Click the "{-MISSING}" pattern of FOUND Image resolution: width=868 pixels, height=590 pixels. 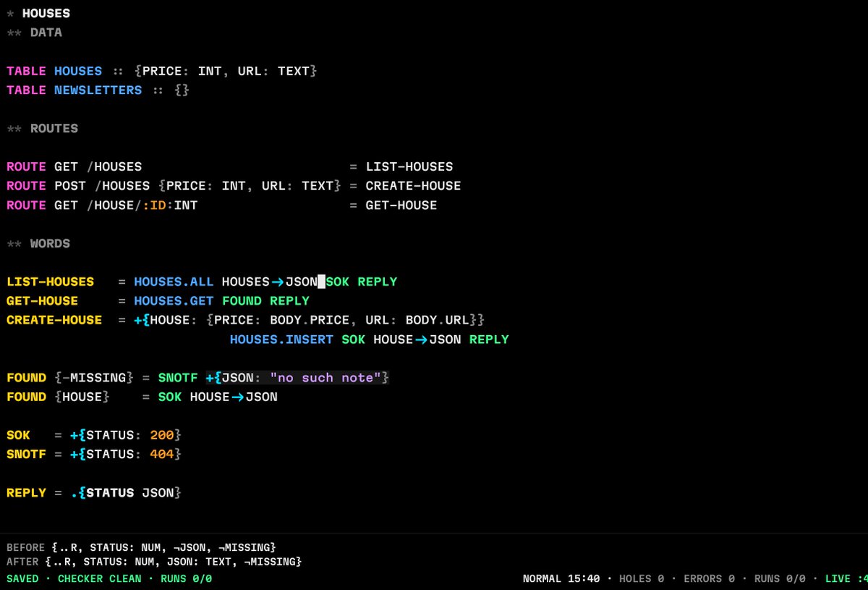point(94,377)
